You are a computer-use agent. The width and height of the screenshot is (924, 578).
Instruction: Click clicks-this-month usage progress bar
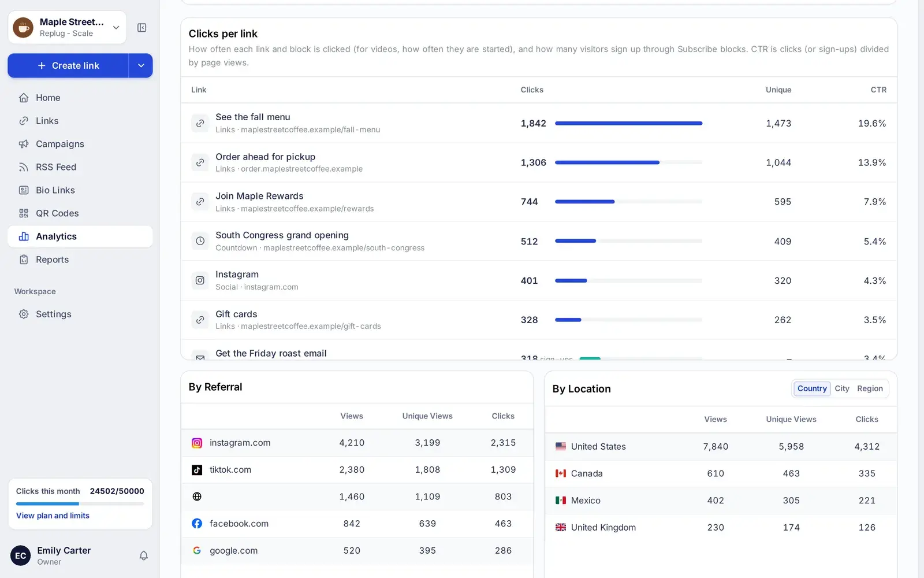(80, 504)
